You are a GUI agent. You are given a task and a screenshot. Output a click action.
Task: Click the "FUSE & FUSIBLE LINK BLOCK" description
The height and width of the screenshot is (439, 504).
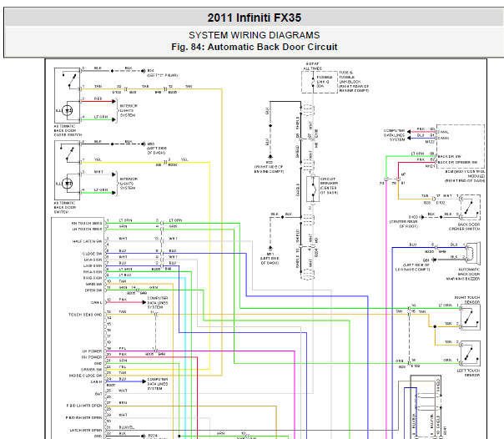[x=354, y=82]
